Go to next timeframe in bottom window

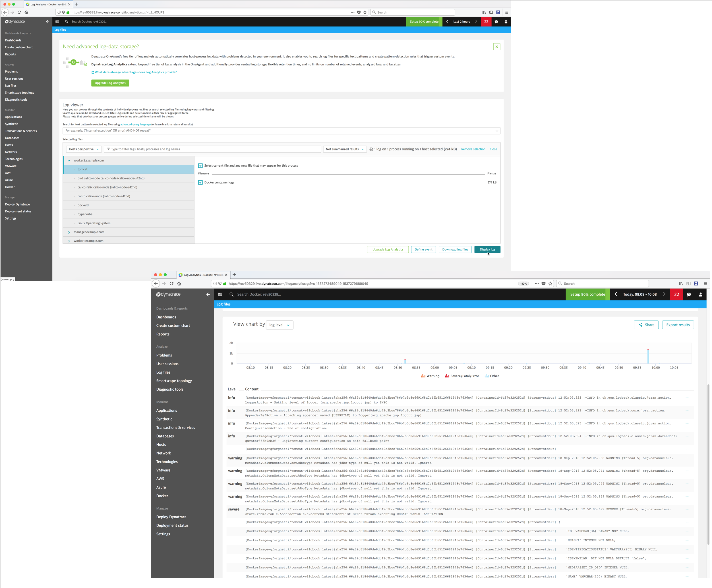(664, 294)
